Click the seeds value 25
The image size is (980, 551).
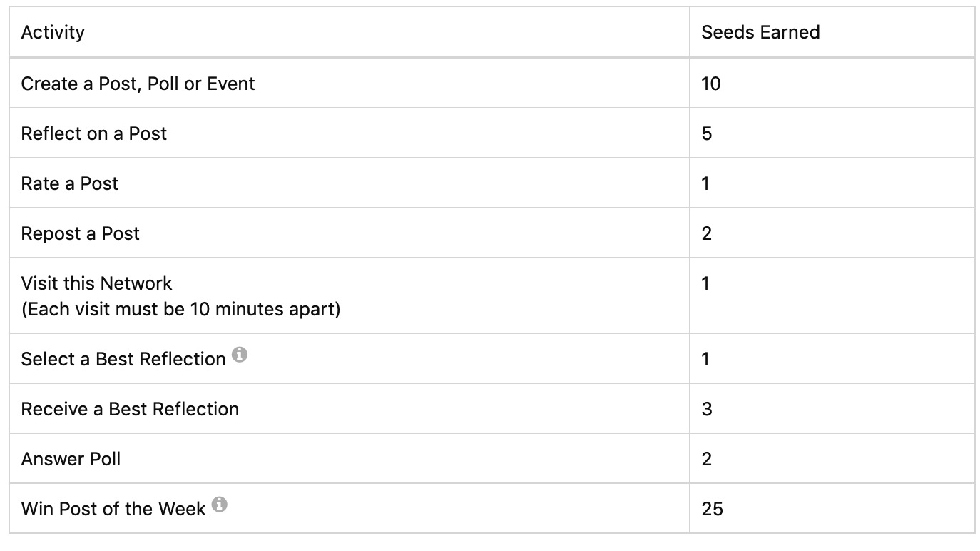712,509
